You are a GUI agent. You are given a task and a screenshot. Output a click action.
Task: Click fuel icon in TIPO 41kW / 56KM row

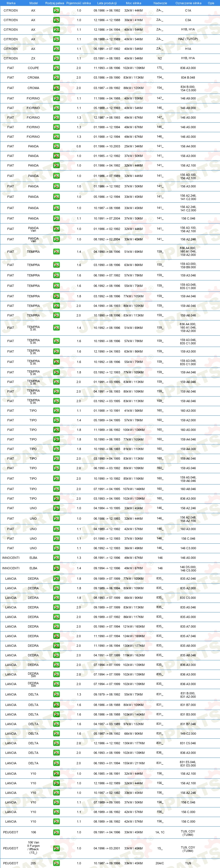[x=56, y=410]
